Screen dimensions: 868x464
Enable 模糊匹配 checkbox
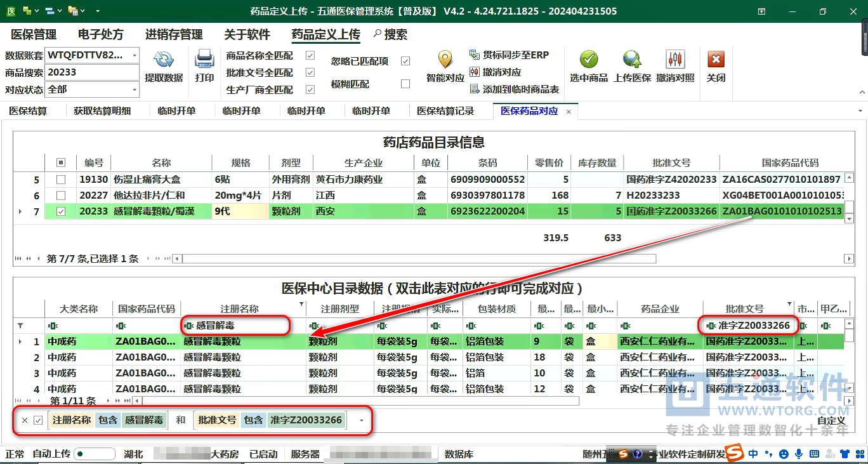[405, 84]
